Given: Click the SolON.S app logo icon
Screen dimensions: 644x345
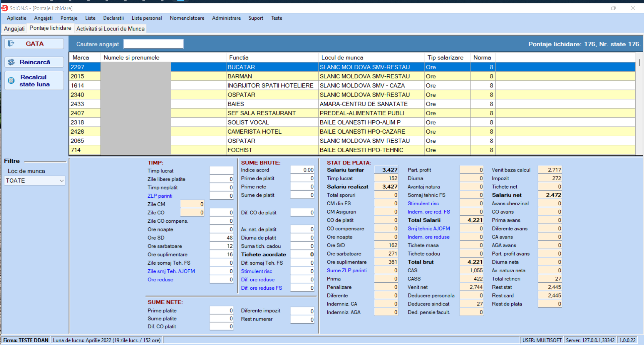Looking at the screenshot, I should point(5,8).
